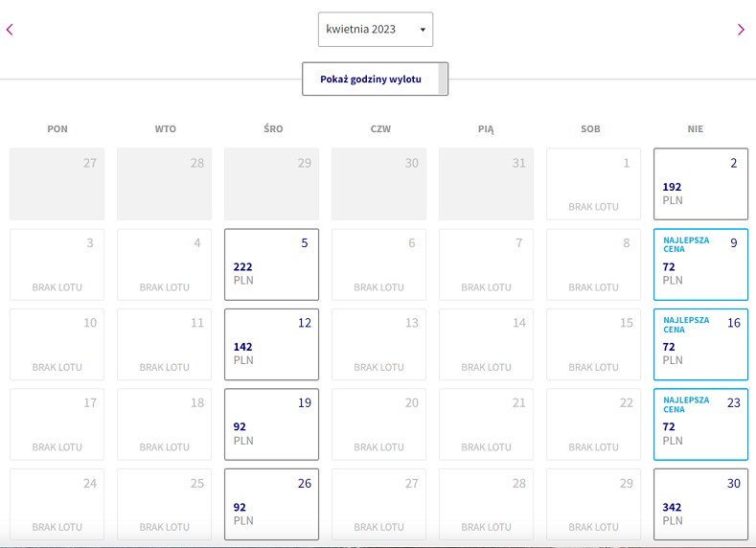
Task: Click April 22 no-flight day cell
Action: 593,424
